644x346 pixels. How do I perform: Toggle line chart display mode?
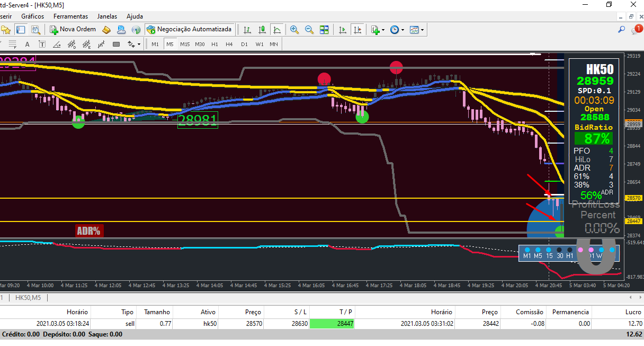(276, 30)
